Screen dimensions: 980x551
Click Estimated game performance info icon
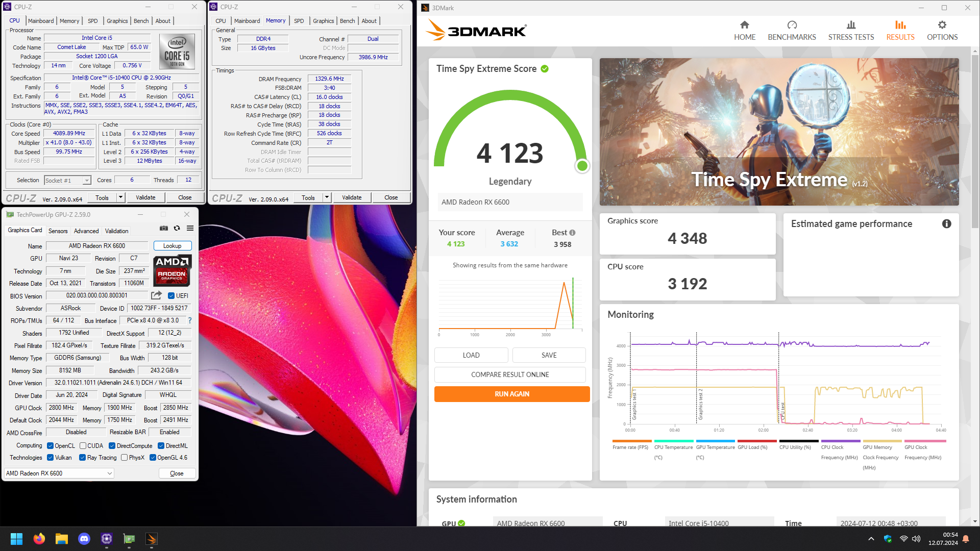[947, 223]
